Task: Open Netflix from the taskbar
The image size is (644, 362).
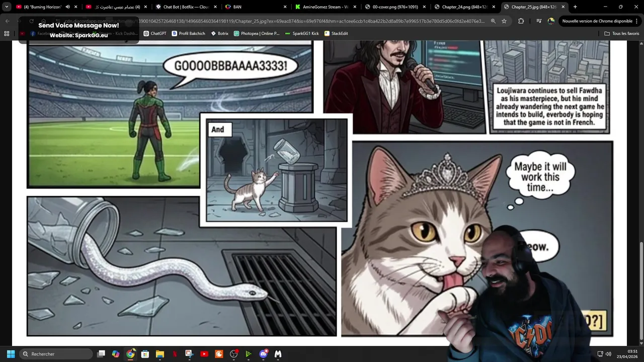Action: click(175, 354)
